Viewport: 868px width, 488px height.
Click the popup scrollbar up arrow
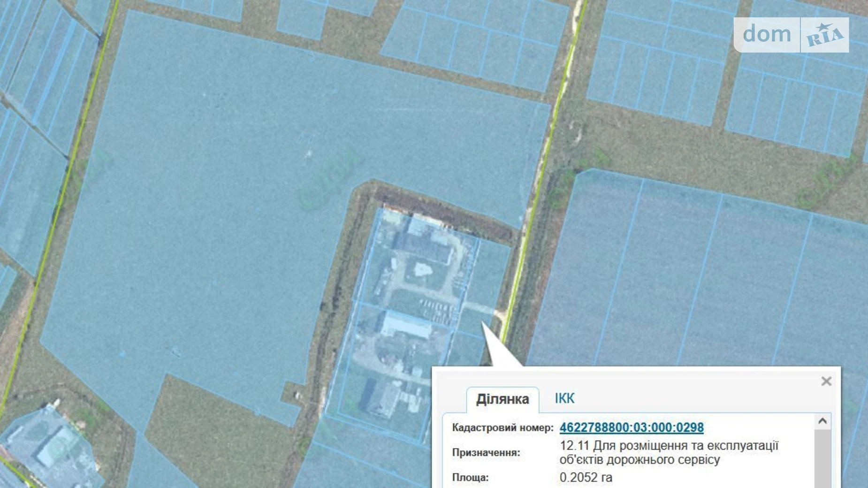tap(822, 421)
